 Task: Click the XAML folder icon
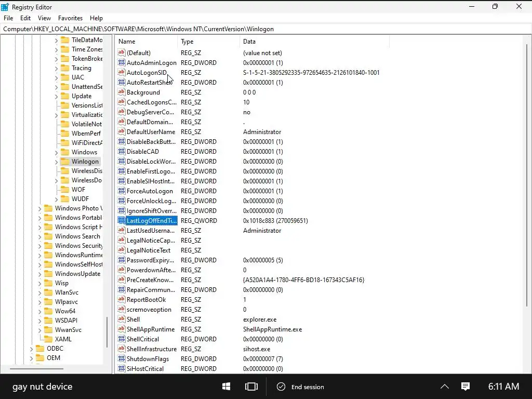[48, 339]
